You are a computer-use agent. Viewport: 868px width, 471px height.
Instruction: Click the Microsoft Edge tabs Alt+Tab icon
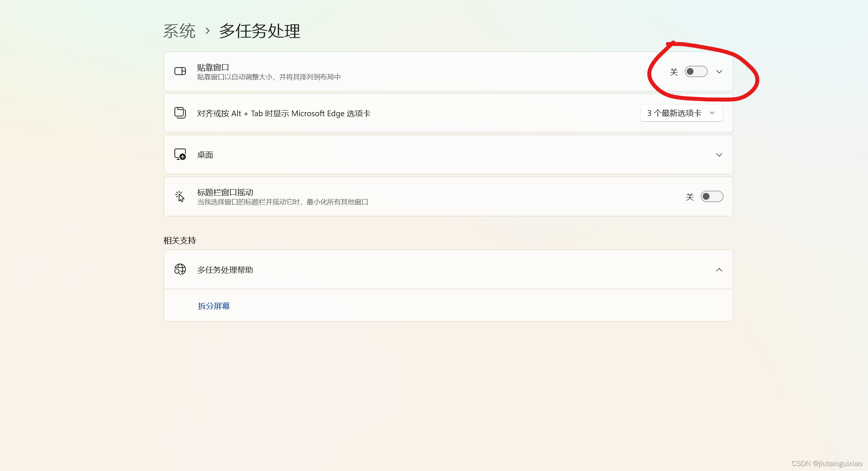pos(180,113)
